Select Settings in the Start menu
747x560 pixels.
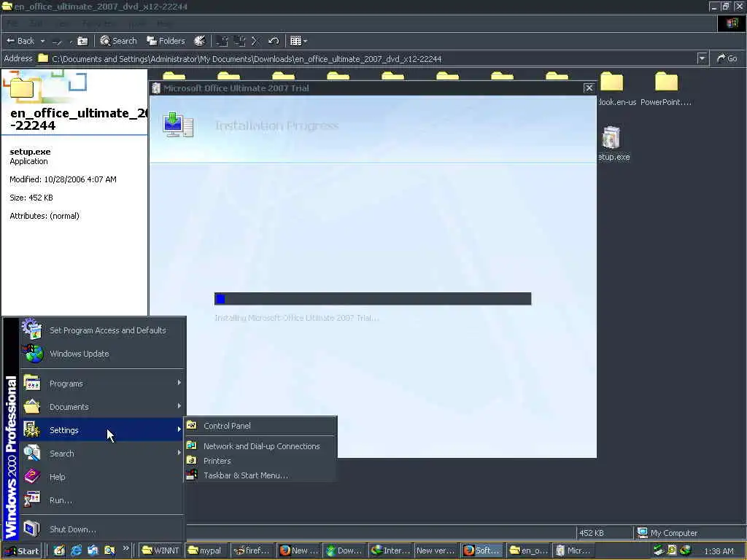102,430
